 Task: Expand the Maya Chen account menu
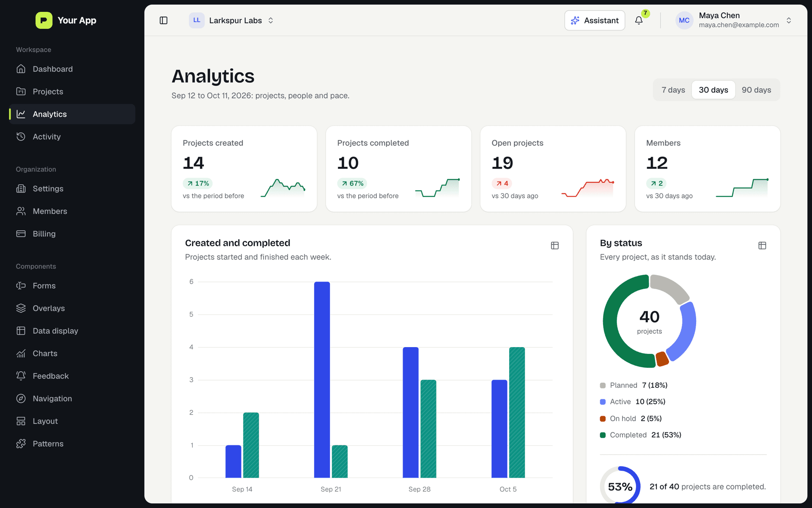(x=734, y=20)
